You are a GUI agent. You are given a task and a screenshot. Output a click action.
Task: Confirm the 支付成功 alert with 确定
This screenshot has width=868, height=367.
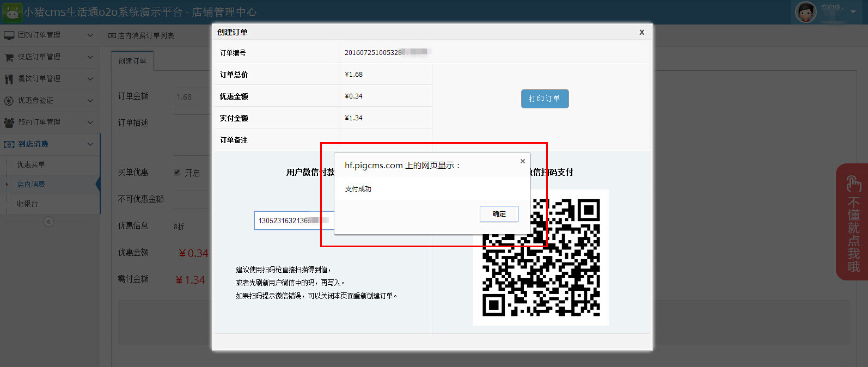[x=499, y=214]
